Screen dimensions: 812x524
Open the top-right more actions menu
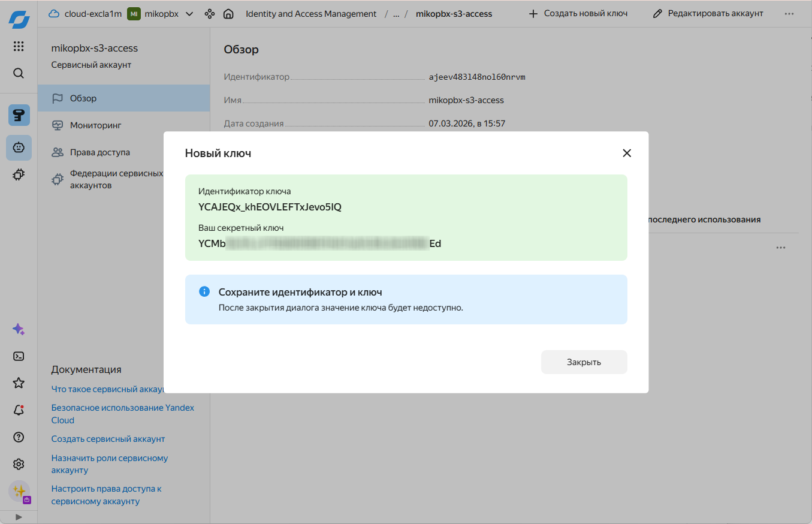tap(789, 14)
